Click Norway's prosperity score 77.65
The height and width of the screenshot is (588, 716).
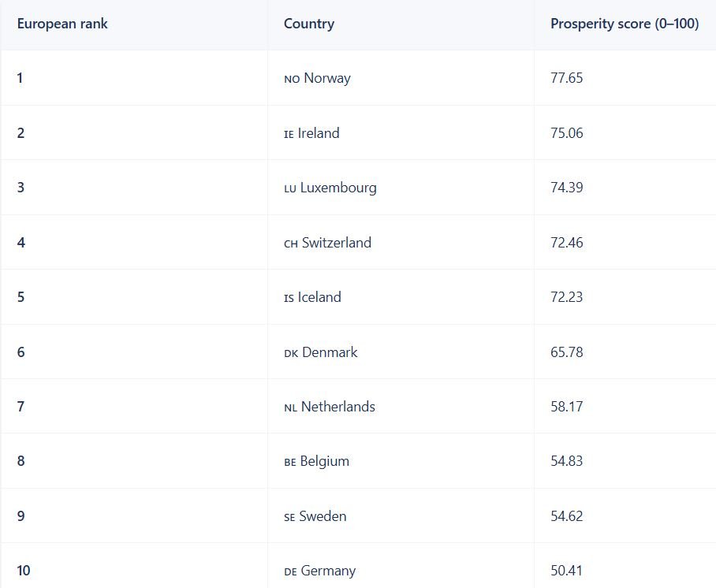point(566,78)
